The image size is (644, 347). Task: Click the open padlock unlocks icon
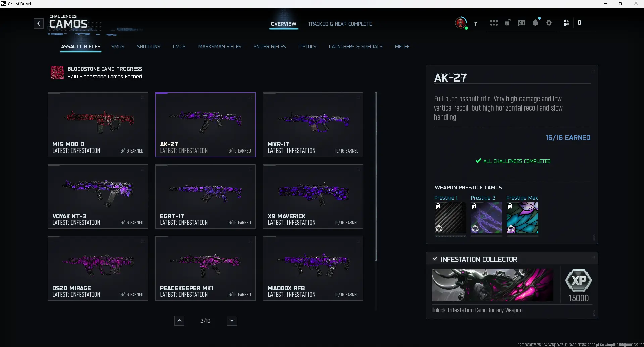[507, 23]
